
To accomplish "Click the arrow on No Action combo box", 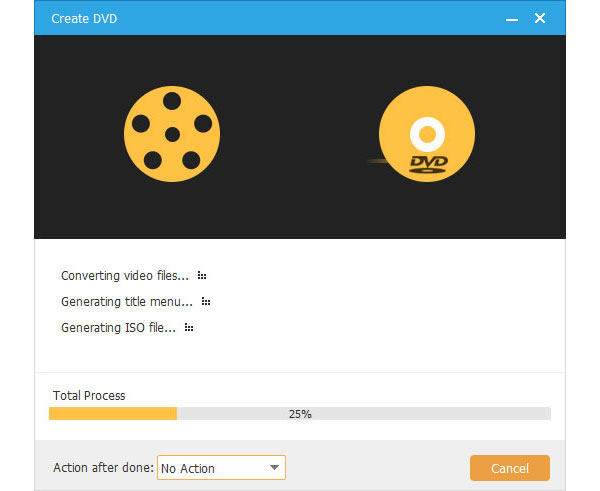I will (273, 468).
